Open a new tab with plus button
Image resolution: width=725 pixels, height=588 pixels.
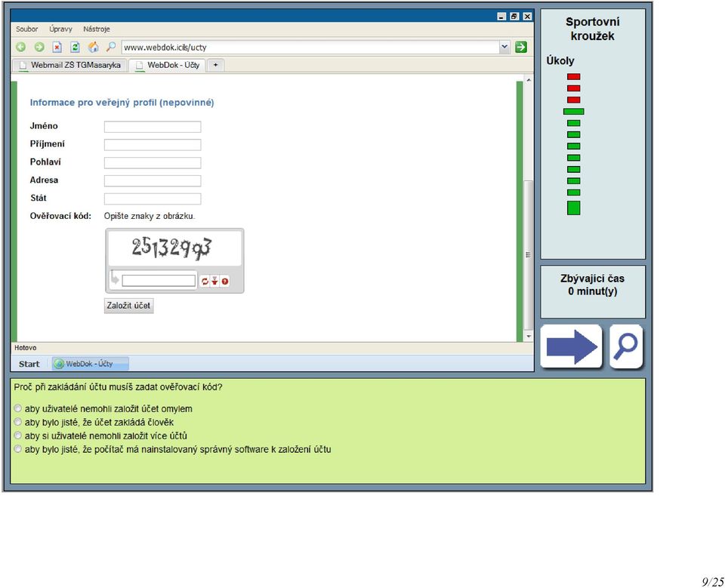pos(215,65)
